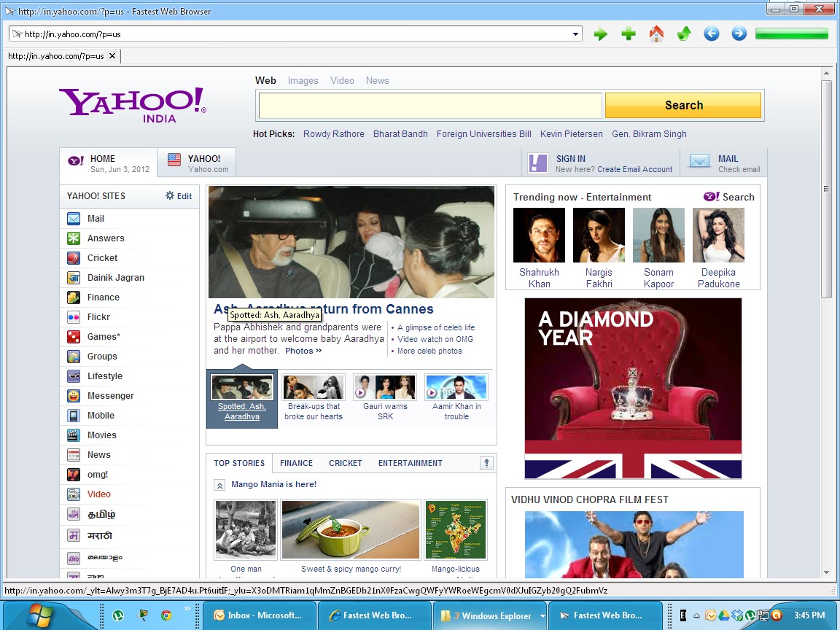Close the in.yahoo.com browser tab
Screen dimensions: 840x630
[x=112, y=55]
